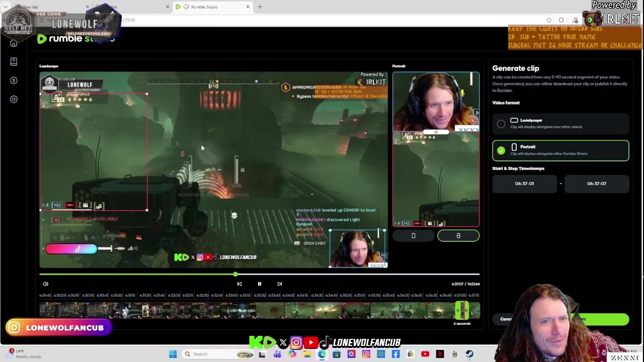The width and height of the screenshot is (644, 362).
Task: Open the dollar monetization icon in sidebar
Action: [14, 80]
